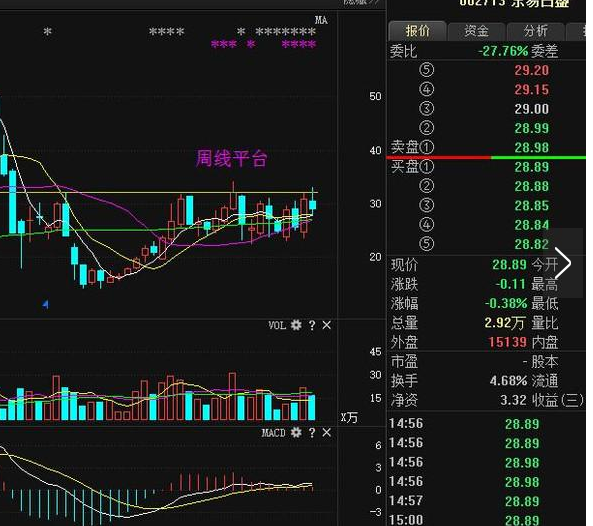
Task: Click the VOL indicator label
Action: pos(277,325)
